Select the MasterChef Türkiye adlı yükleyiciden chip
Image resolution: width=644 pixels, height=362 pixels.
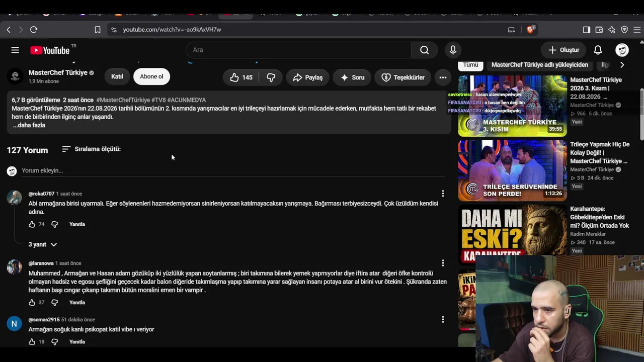click(x=540, y=65)
